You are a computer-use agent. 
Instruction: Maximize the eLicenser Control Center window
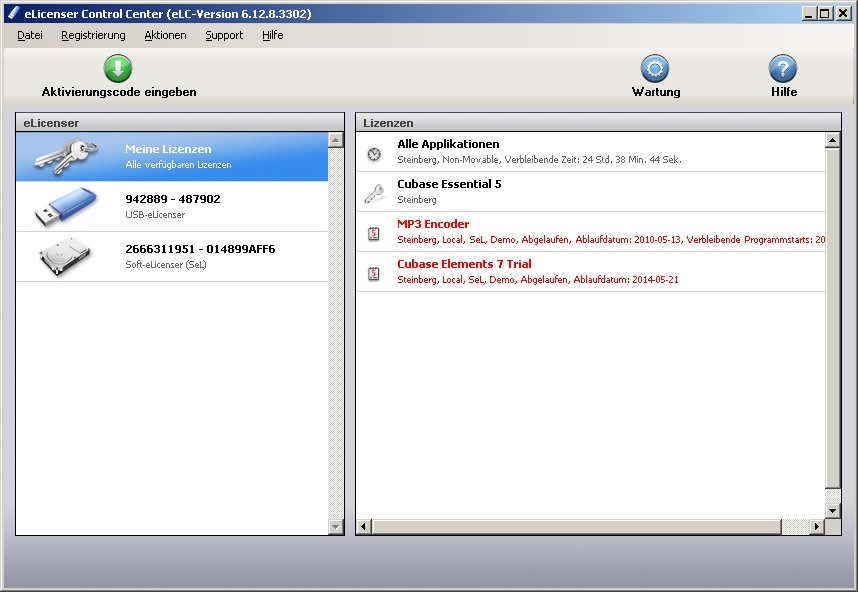tap(825, 13)
